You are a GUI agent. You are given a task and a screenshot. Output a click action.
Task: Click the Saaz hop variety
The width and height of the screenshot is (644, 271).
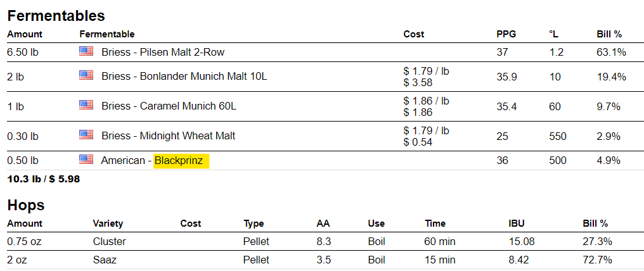pos(105,260)
